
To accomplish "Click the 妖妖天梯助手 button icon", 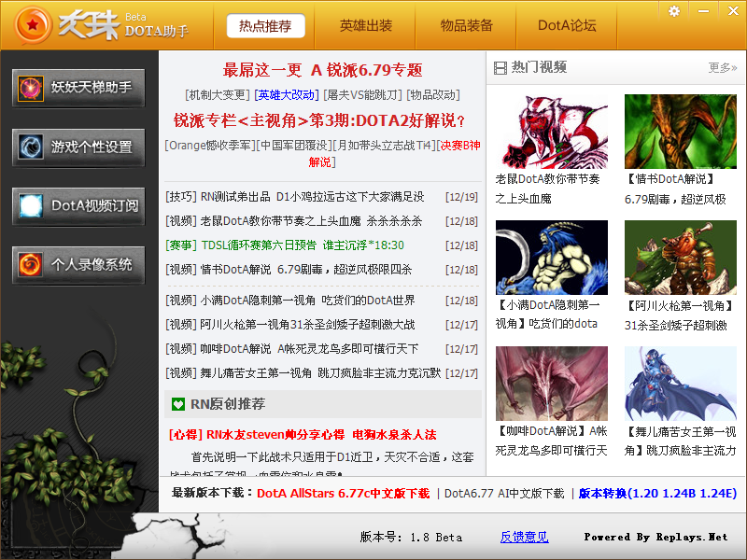I will [x=31, y=88].
